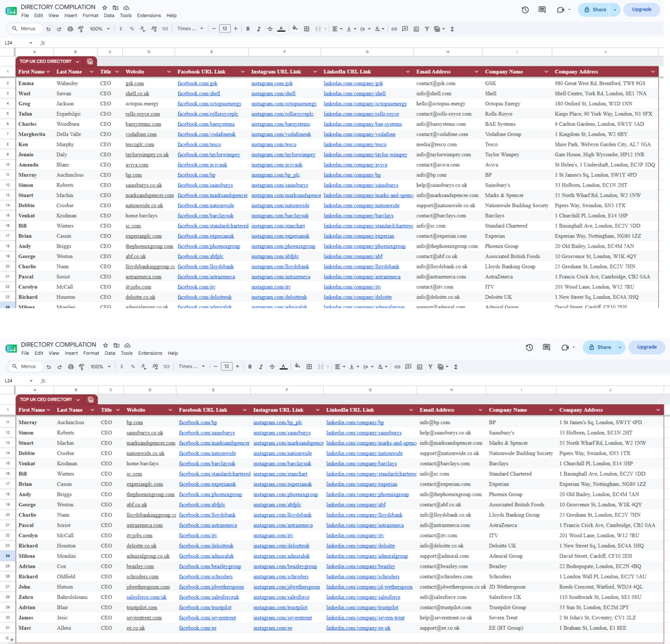Click Upgrade button in bottom window
Viewport: 670px width, 644px height.
click(x=647, y=347)
